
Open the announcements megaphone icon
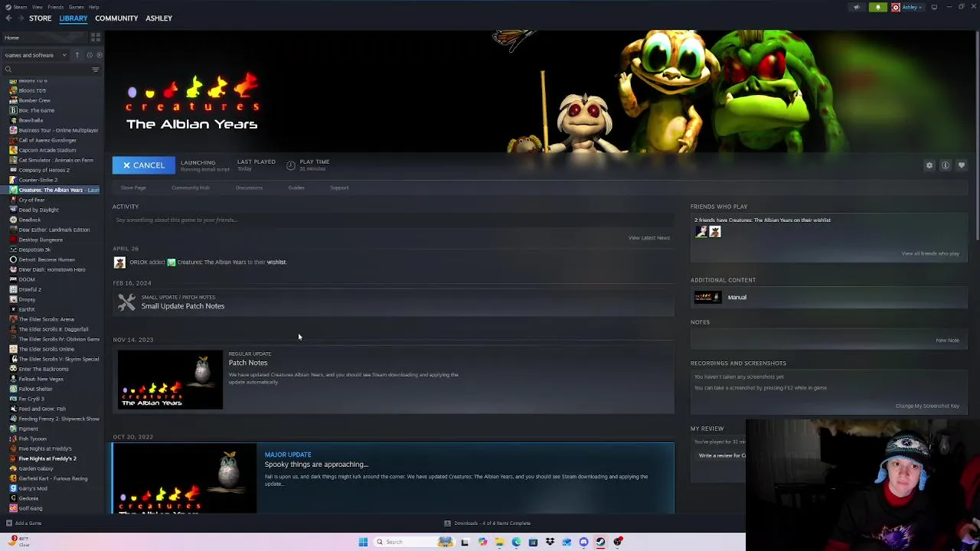(857, 7)
